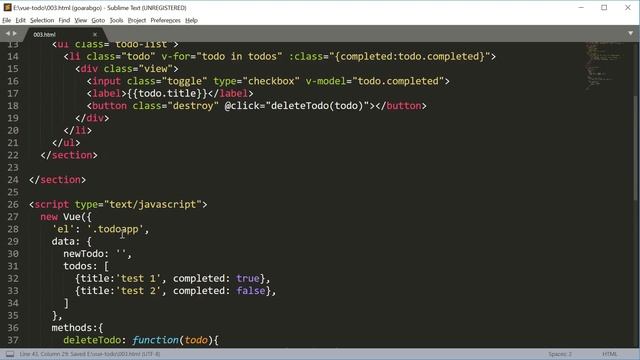Click 'false' value on line 33
640x360 pixels.
point(251,291)
